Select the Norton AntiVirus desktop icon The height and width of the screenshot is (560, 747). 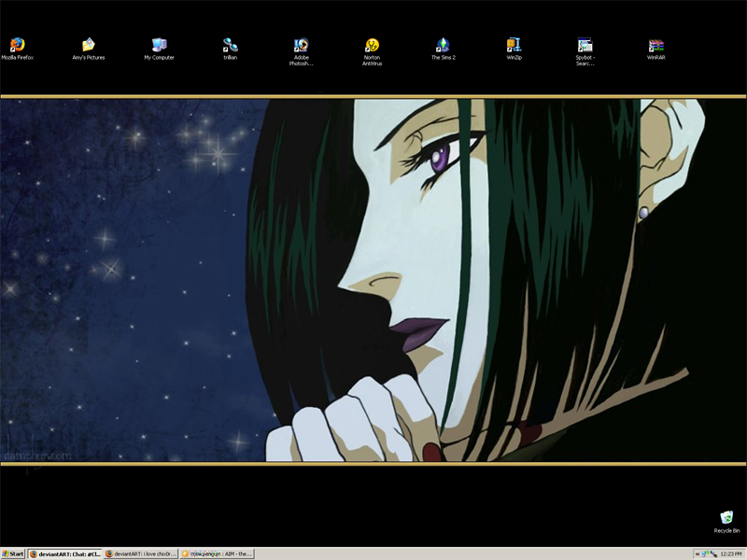pos(372,51)
